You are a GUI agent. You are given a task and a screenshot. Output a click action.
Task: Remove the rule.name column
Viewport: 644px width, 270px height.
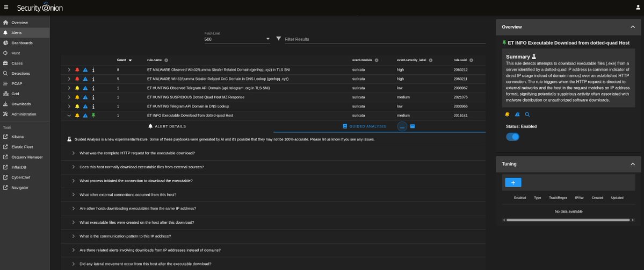167,60
